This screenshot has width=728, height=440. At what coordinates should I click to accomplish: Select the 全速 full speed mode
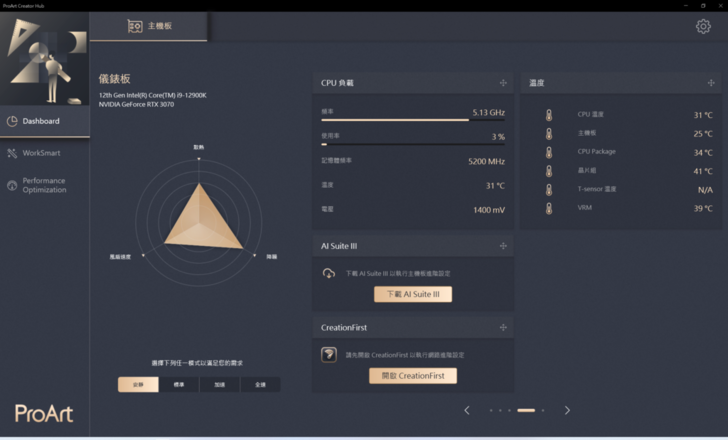(260, 384)
